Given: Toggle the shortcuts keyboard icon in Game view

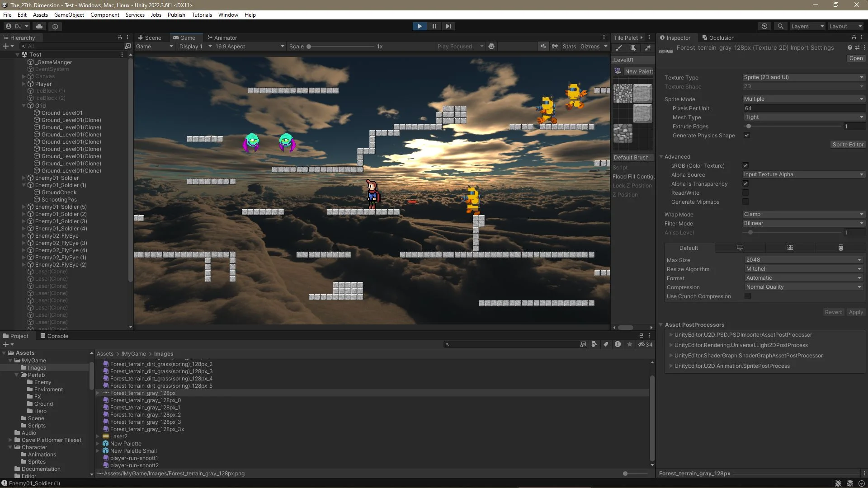Looking at the screenshot, I should point(555,46).
